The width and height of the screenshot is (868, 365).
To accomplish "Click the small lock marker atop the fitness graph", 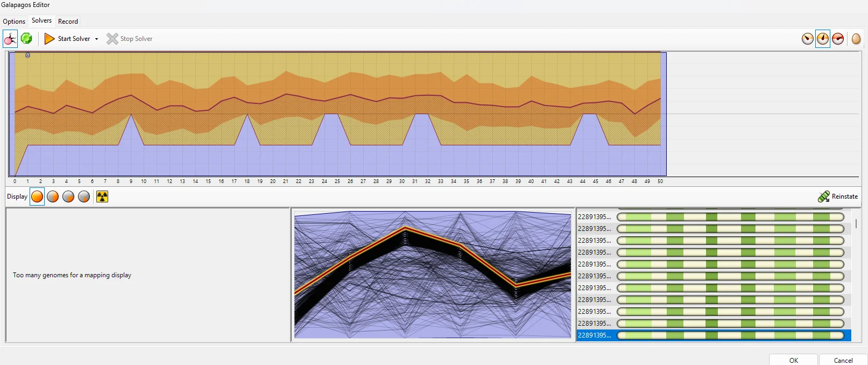I will pos(27,55).
